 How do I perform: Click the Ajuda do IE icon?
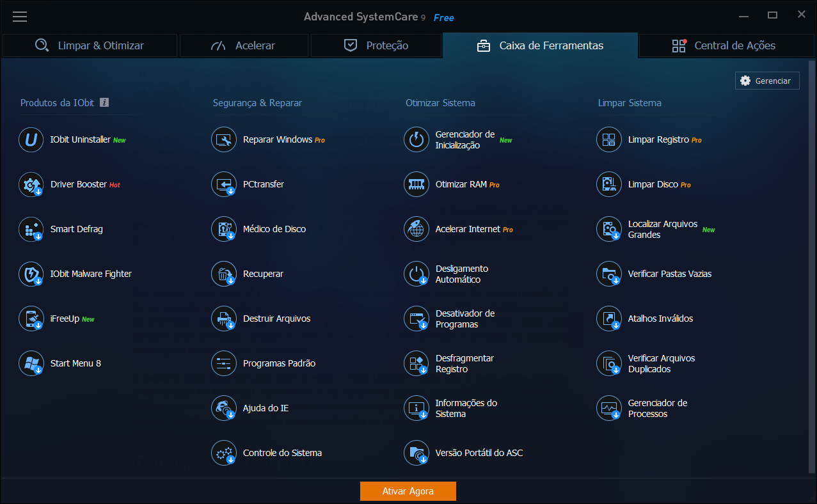click(x=224, y=408)
